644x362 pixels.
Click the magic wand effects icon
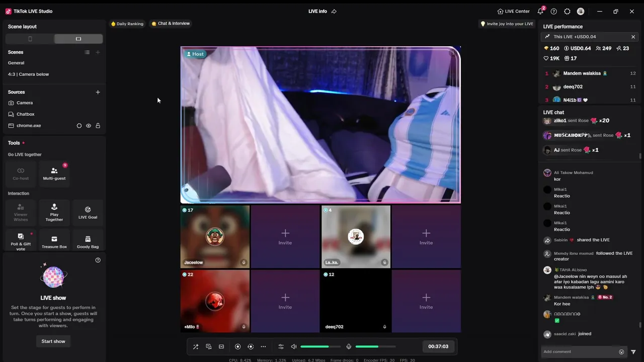pos(196,346)
